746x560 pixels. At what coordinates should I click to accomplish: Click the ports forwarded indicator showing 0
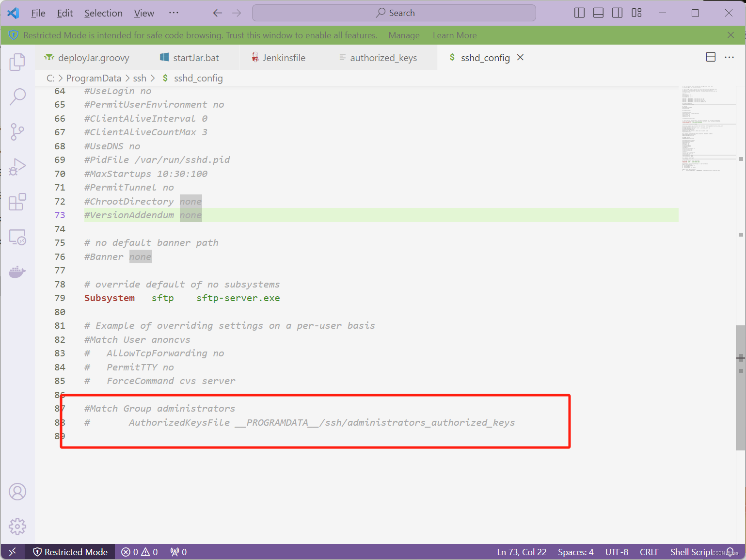[178, 552]
